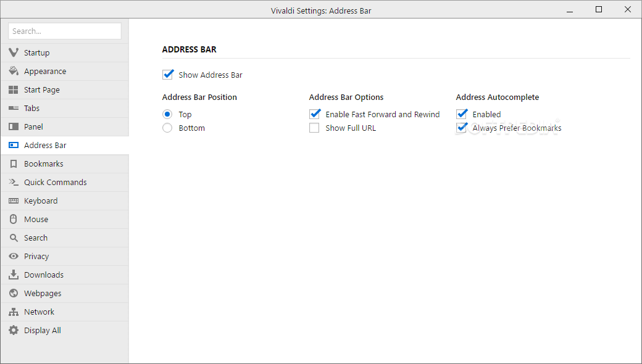Click the globe icon beside Webpages

point(14,293)
